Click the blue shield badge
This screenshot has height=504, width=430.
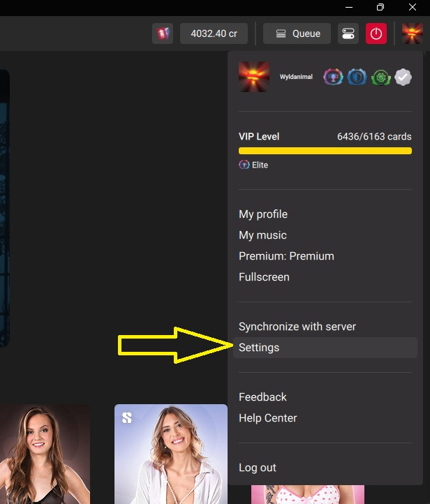[x=357, y=77]
